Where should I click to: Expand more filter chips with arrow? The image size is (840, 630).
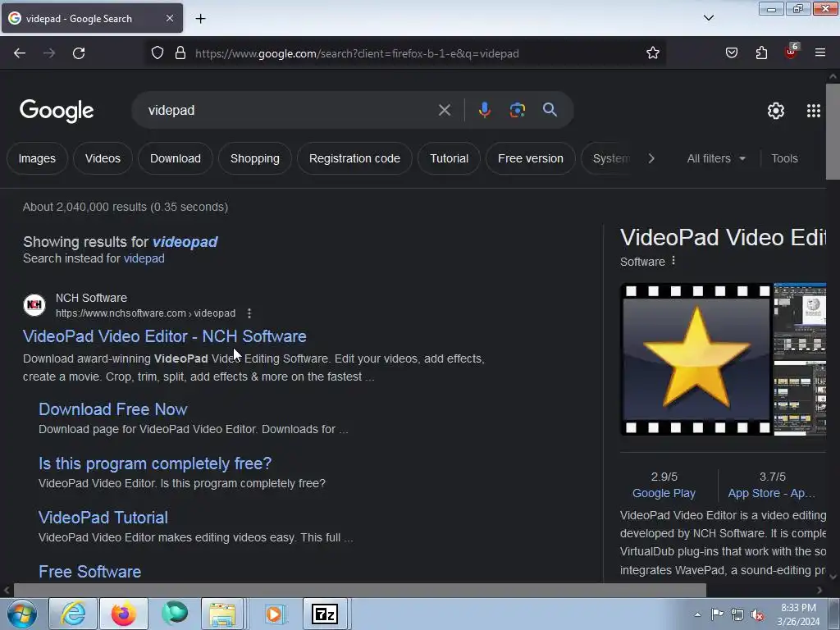(651, 158)
